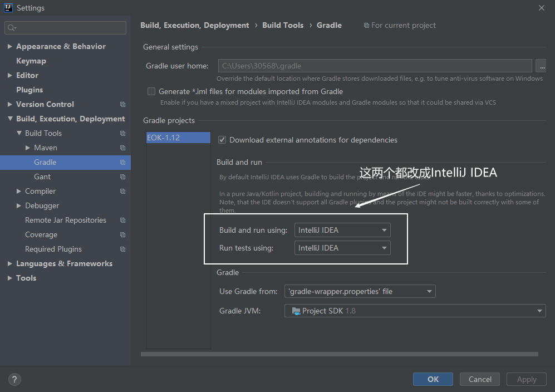The width and height of the screenshot is (555, 392).
Task: Select Gradle in settings tree
Action: pos(66,163)
